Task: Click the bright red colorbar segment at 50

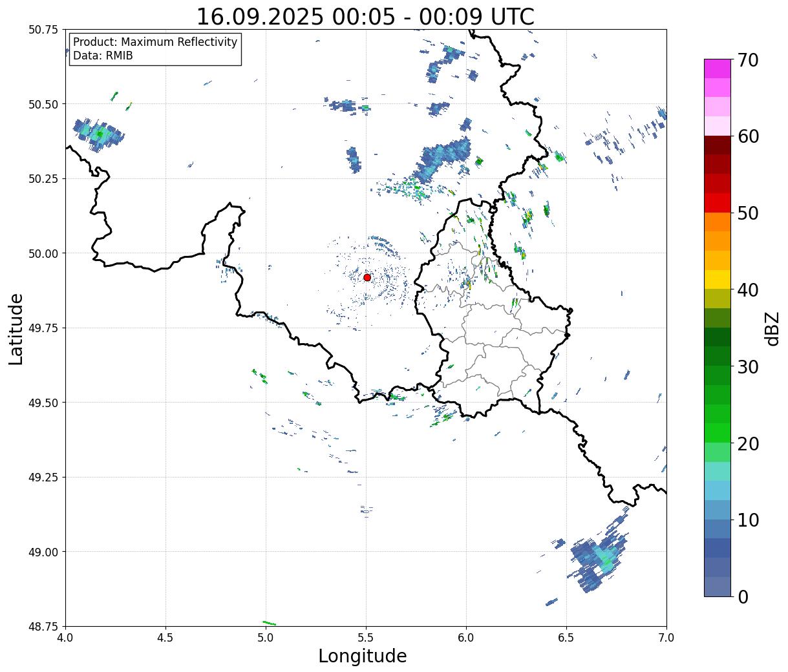Action: click(718, 203)
